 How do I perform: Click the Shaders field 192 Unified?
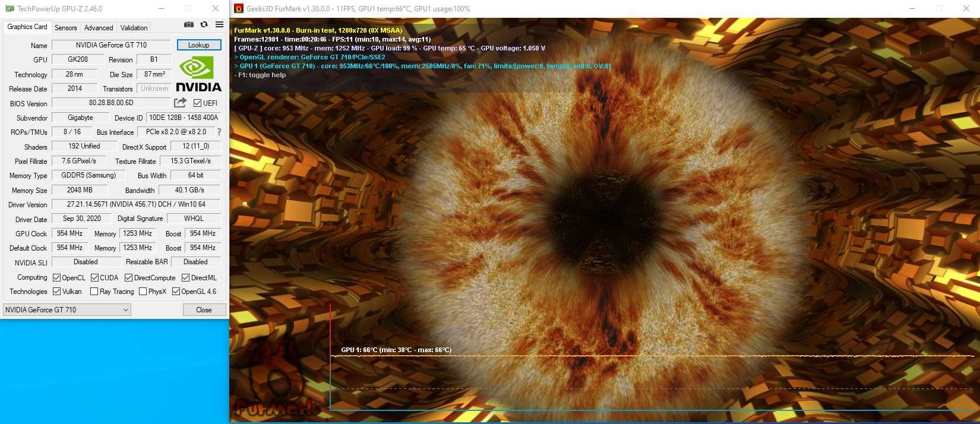coord(84,146)
